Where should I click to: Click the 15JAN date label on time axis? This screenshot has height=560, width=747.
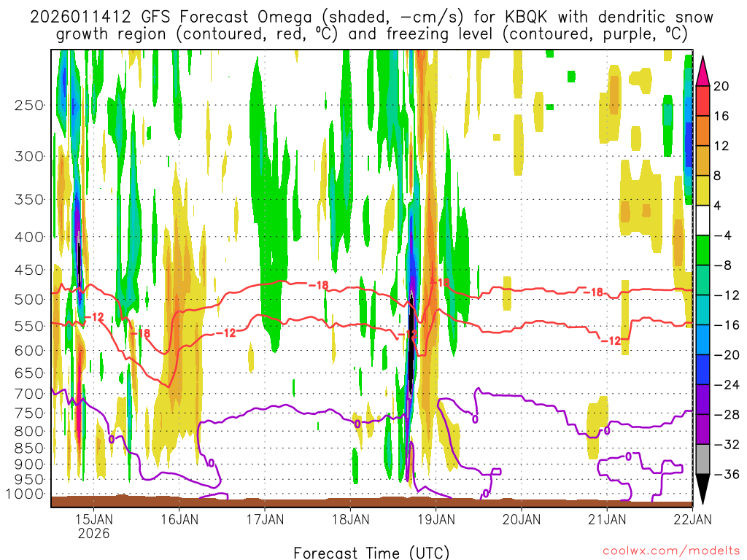(94, 519)
